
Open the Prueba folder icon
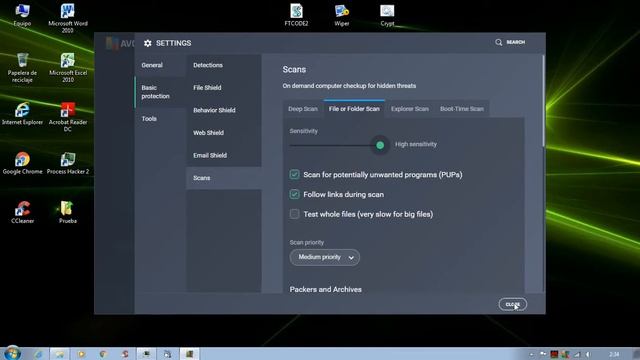pyautogui.click(x=68, y=212)
